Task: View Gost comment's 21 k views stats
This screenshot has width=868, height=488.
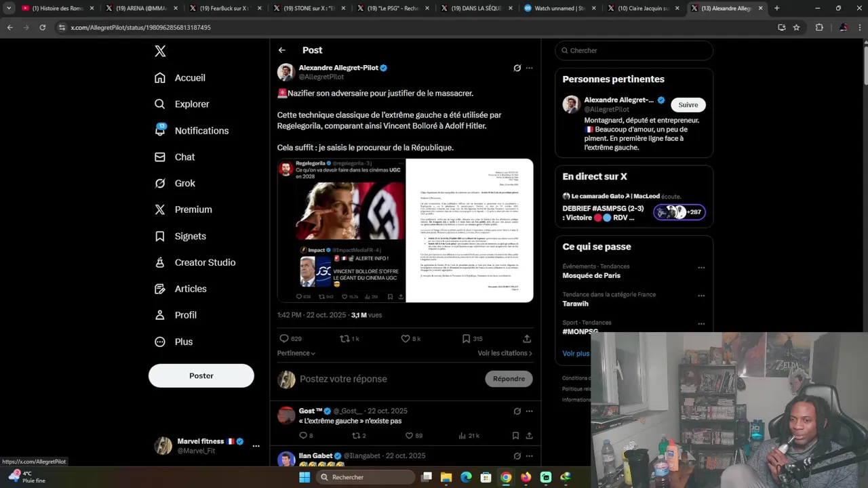Action: pyautogui.click(x=469, y=436)
